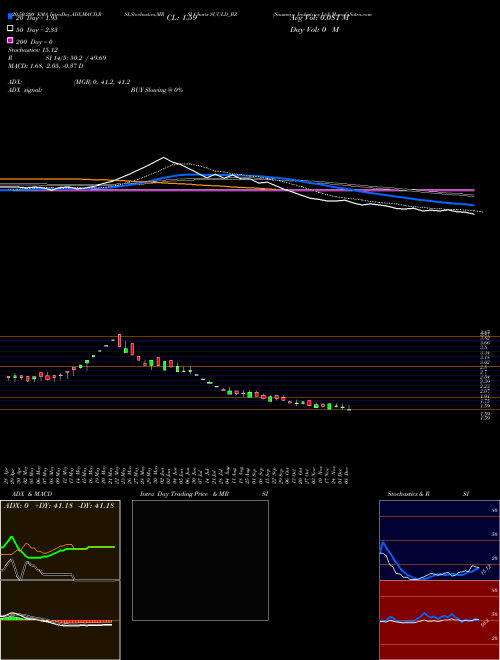Click the tallest red candlestick at the price peak

coord(120,341)
